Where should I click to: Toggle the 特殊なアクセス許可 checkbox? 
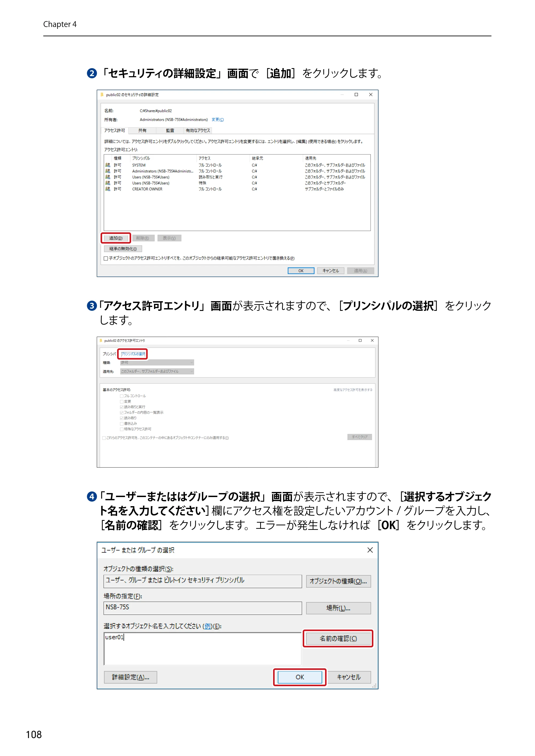(x=122, y=429)
